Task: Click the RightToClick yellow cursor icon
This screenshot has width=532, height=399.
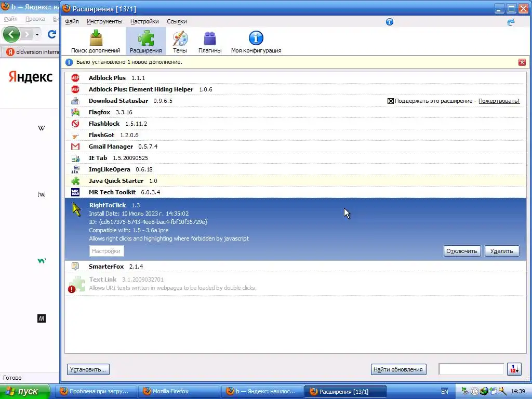Action: click(x=76, y=209)
